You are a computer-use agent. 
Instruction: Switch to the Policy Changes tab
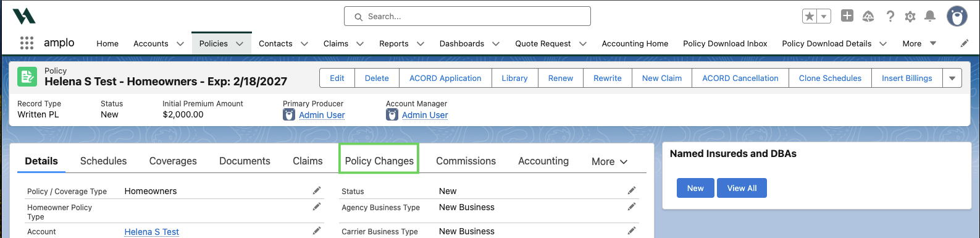point(379,161)
